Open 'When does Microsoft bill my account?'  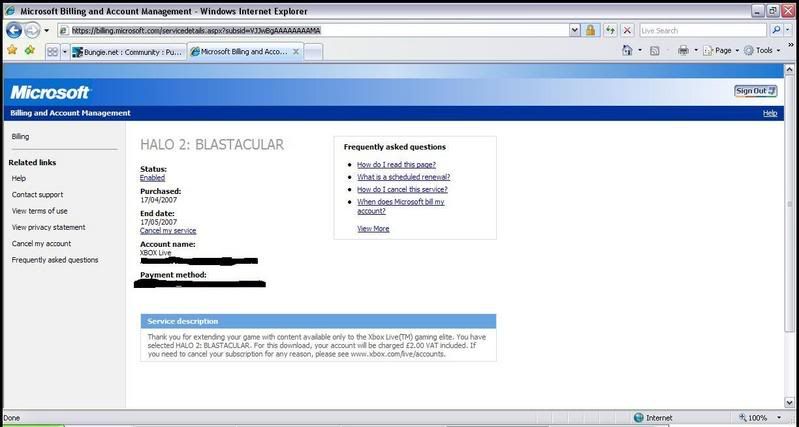(x=401, y=206)
